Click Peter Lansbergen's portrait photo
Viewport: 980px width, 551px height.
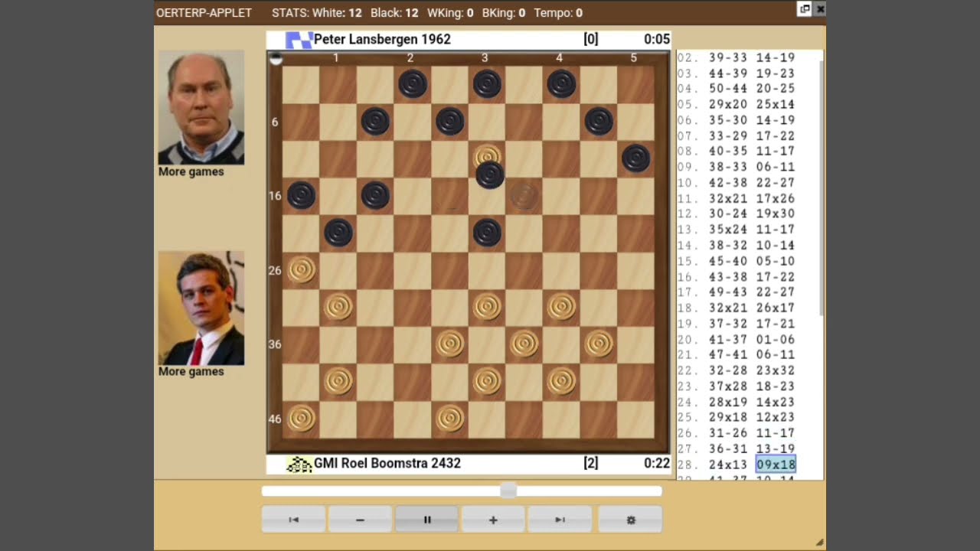point(201,107)
